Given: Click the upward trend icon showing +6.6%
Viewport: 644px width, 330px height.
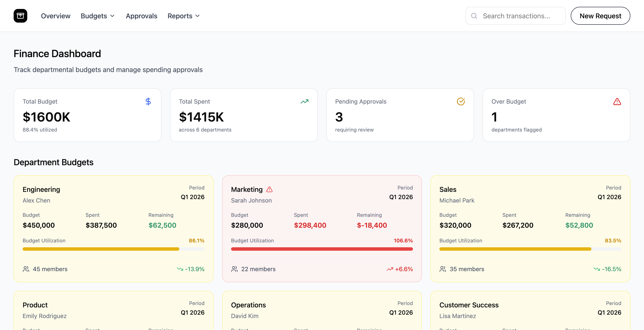Looking at the screenshot, I should 390,269.
